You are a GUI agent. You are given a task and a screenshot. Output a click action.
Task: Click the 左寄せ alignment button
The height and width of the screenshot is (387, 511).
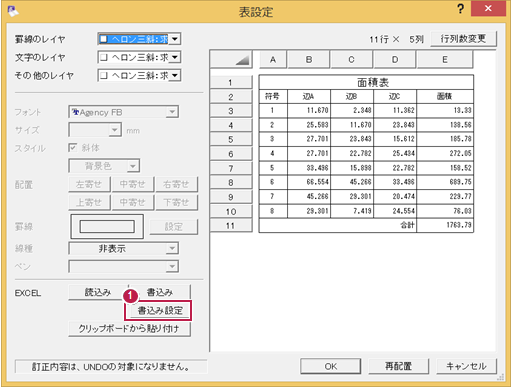click(x=89, y=184)
